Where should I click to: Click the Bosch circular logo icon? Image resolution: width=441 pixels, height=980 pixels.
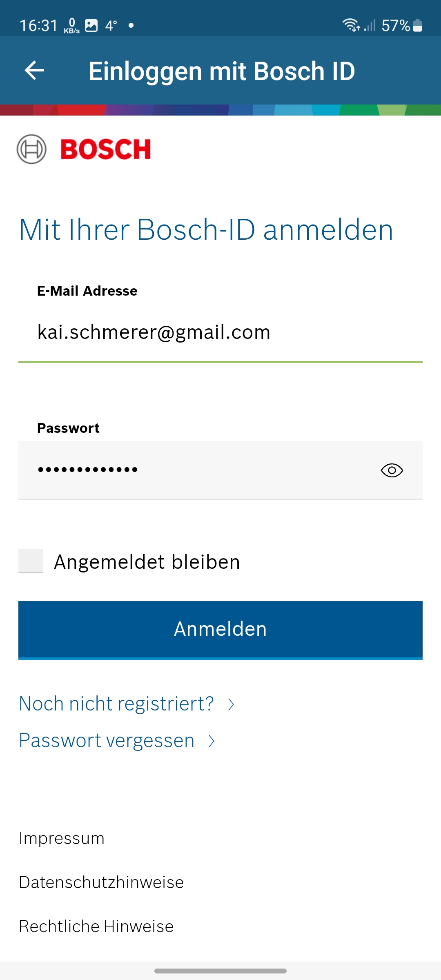coord(31,149)
